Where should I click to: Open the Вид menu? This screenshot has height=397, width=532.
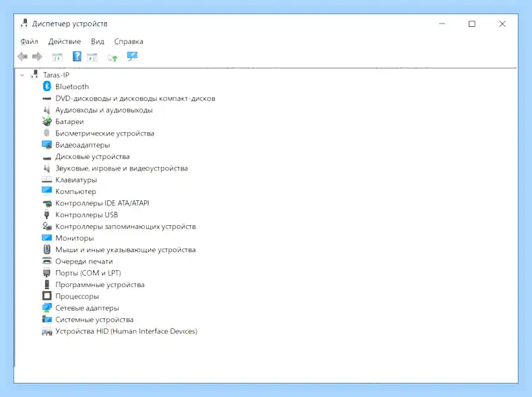pyautogui.click(x=98, y=41)
